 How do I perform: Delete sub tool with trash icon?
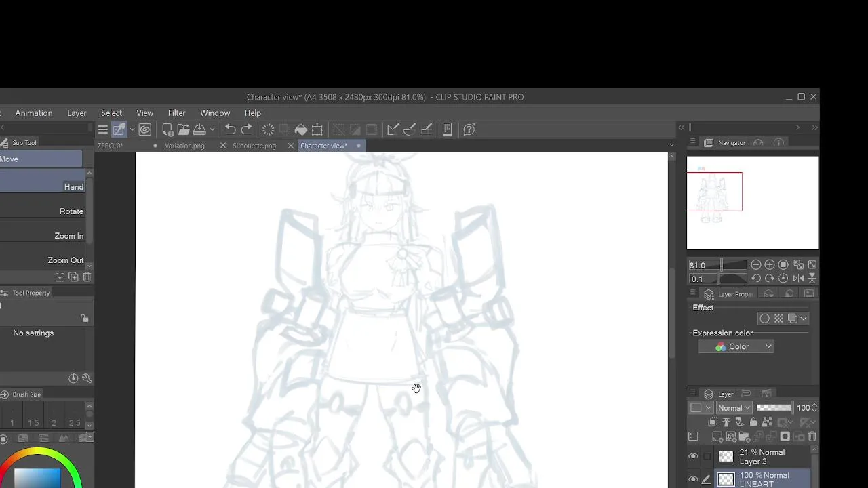tap(87, 277)
